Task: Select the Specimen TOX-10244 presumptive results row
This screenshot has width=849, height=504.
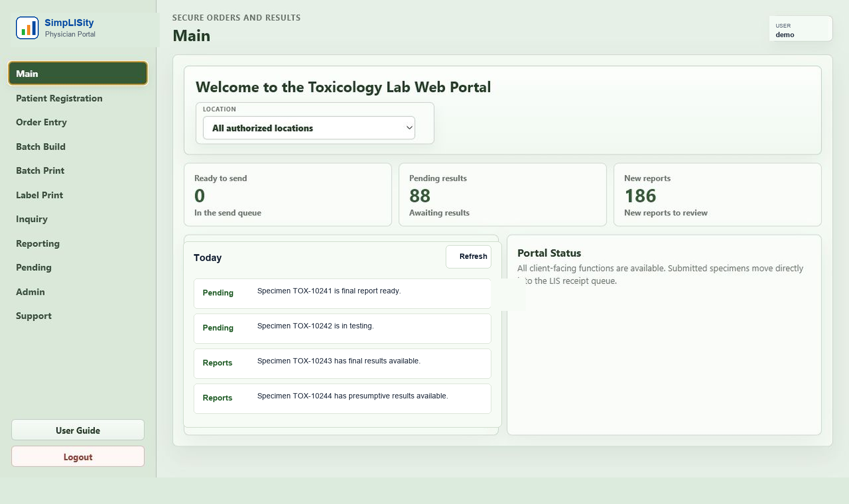Action: point(342,398)
